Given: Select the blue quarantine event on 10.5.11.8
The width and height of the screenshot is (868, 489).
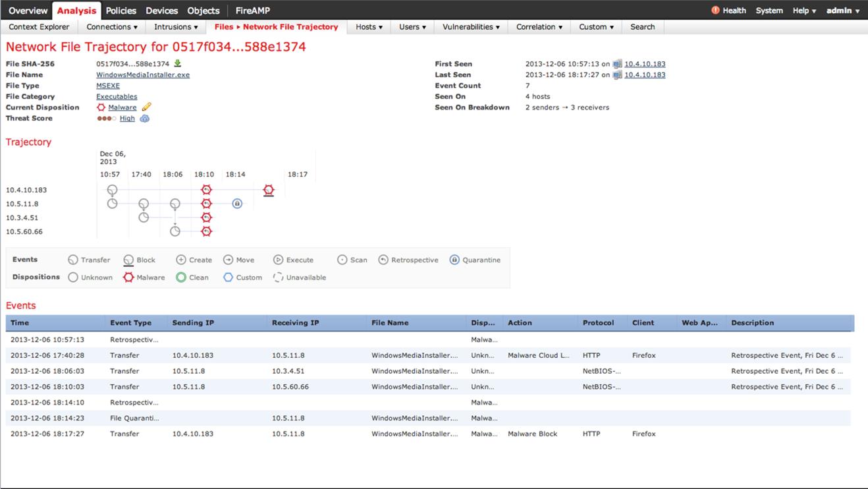Looking at the screenshot, I should [237, 204].
